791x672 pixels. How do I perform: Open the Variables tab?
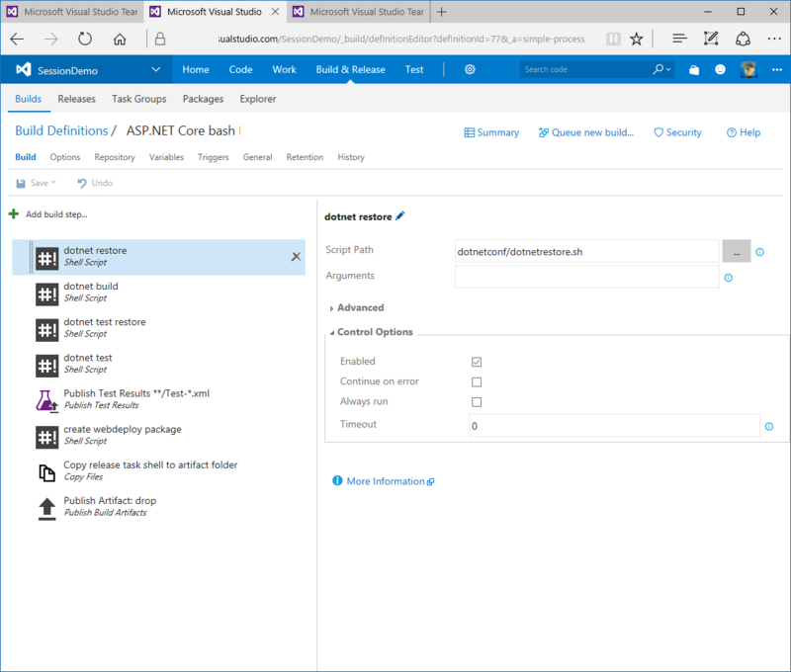tap(166, 157)
